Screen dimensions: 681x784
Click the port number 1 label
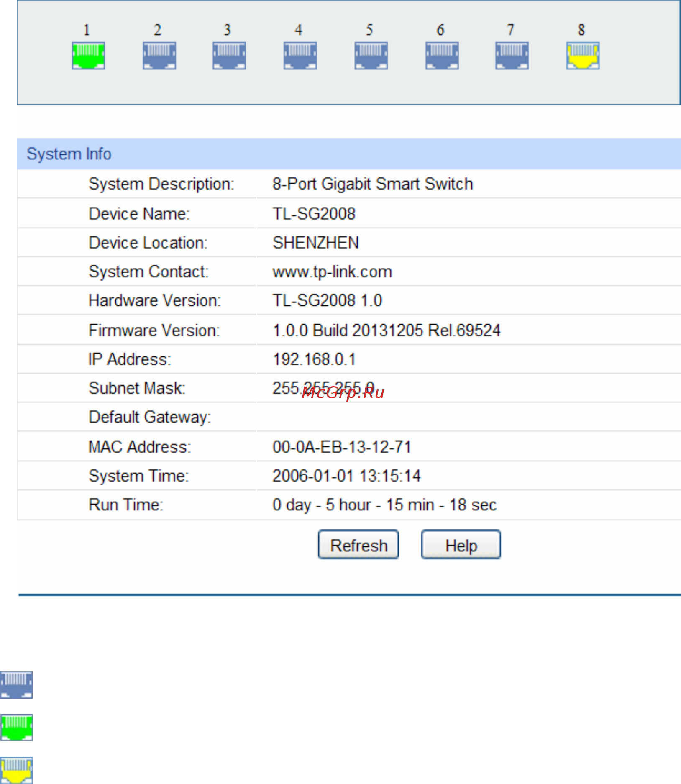pos(87,30)
